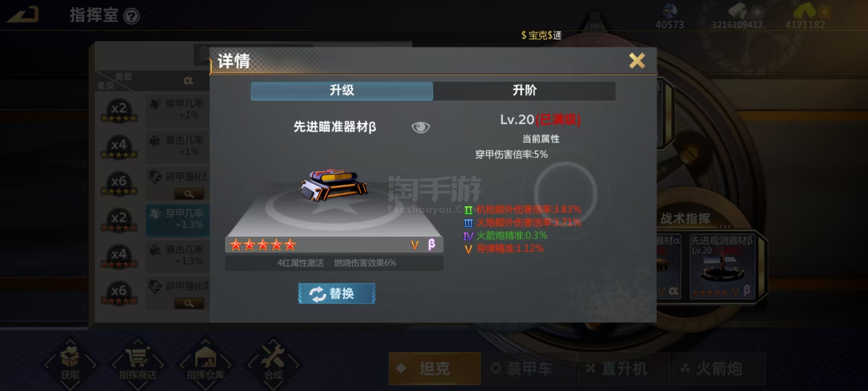Tap the back arrow icon at top left

(23, 14)
